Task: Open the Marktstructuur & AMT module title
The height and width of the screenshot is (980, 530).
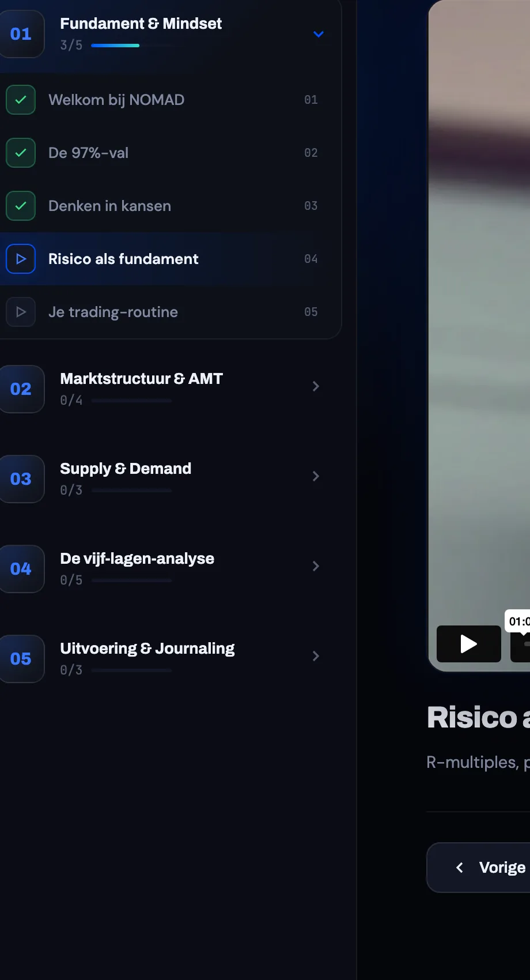Action: click(x=141, y=379)
